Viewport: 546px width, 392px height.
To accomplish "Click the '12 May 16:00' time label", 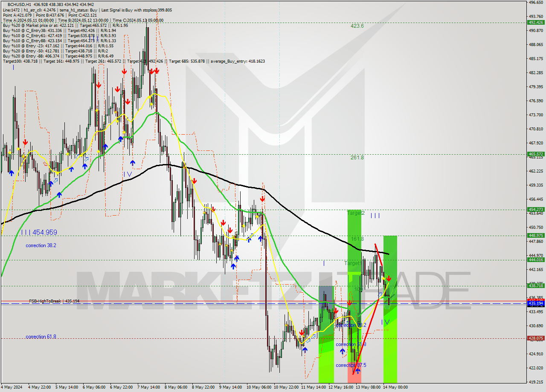I will [x=340, y=387].
